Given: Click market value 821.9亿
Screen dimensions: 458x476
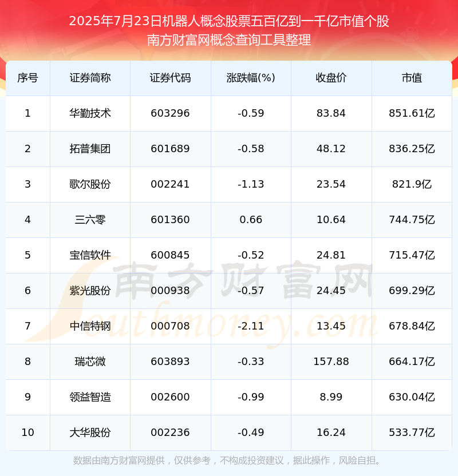Looking at the screenshot, I should pos(412,184).
